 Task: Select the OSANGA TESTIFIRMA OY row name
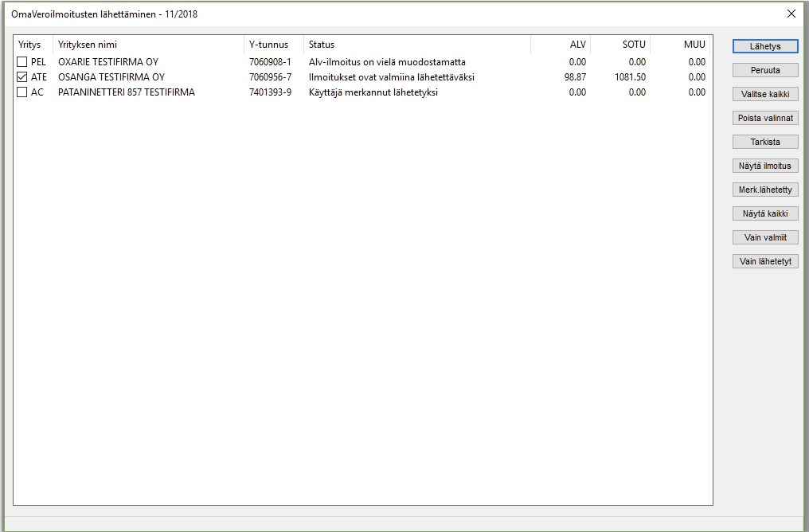111,77
